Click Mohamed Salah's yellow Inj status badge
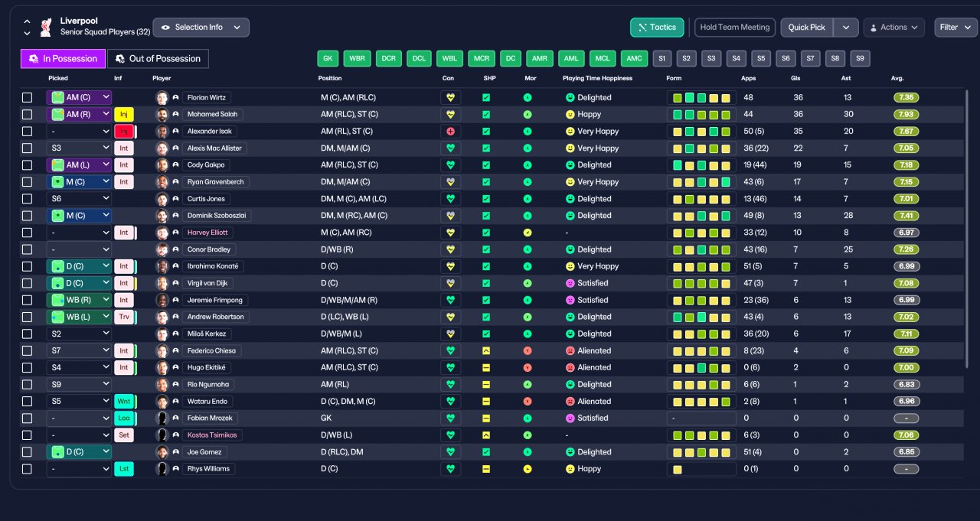Viewport: 980px width, 521px height. click(x=124, y=115)
